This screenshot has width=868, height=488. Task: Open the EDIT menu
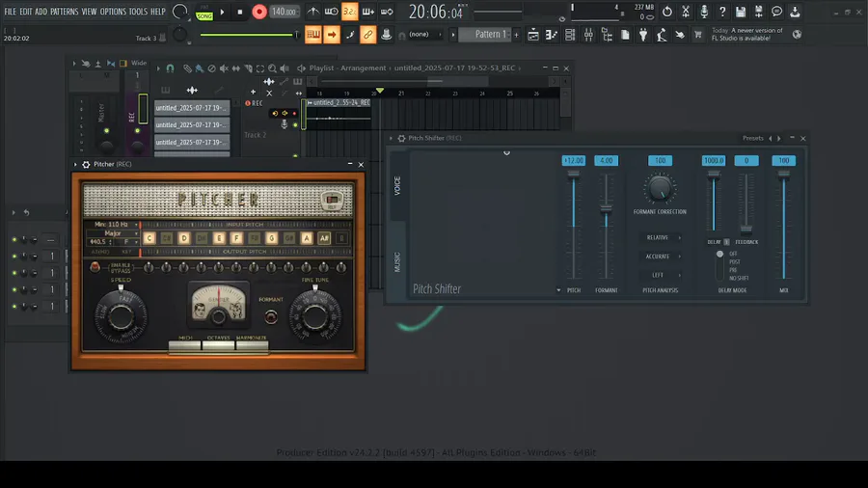click(25, 11)
